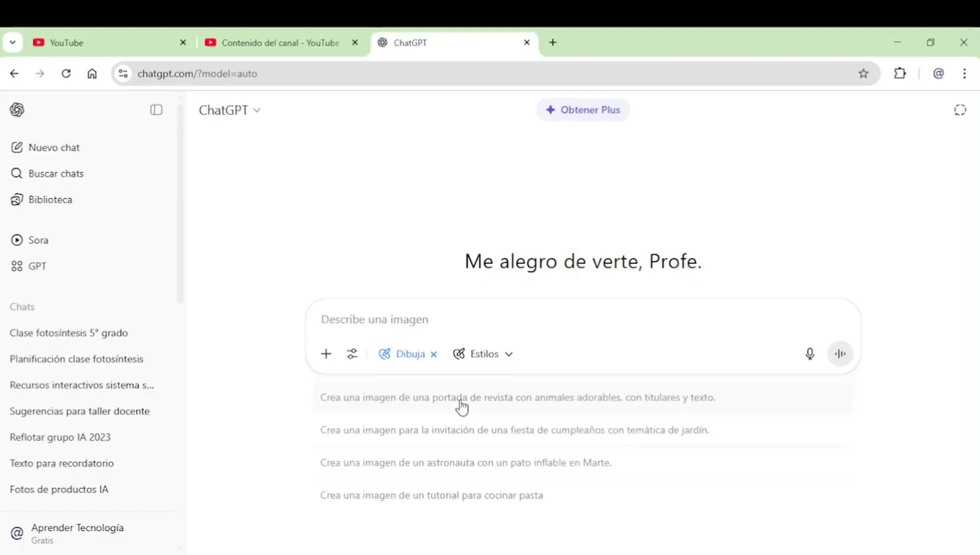Switch to the Contenido del canal YouTube tab

pos(280,43)
